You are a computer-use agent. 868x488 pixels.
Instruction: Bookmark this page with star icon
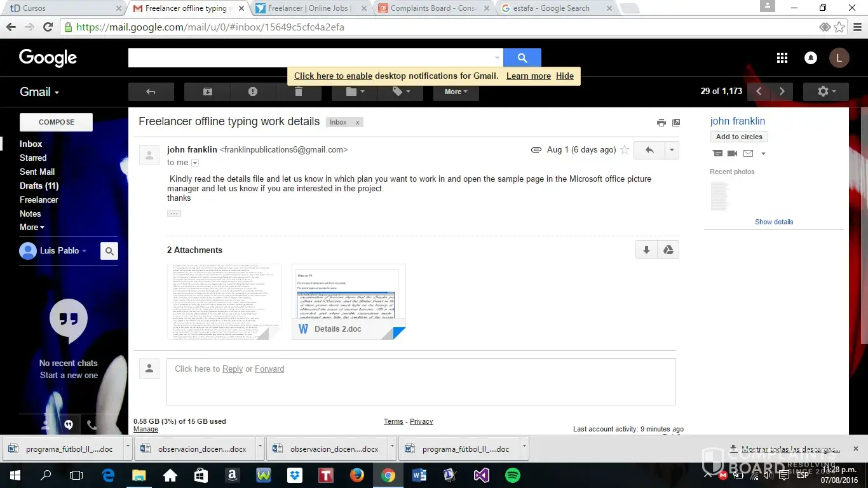(839, 27)
